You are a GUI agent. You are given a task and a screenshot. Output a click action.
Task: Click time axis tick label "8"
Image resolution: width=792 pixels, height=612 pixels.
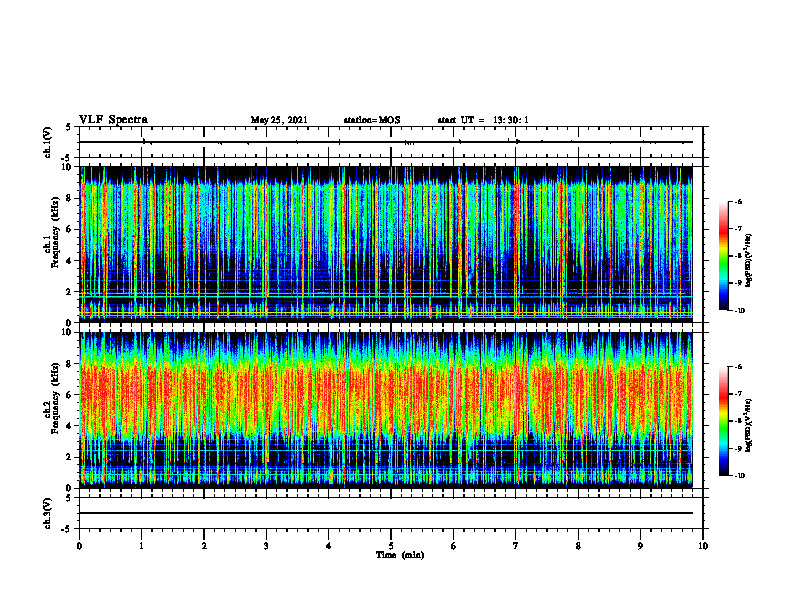point(578,546)
